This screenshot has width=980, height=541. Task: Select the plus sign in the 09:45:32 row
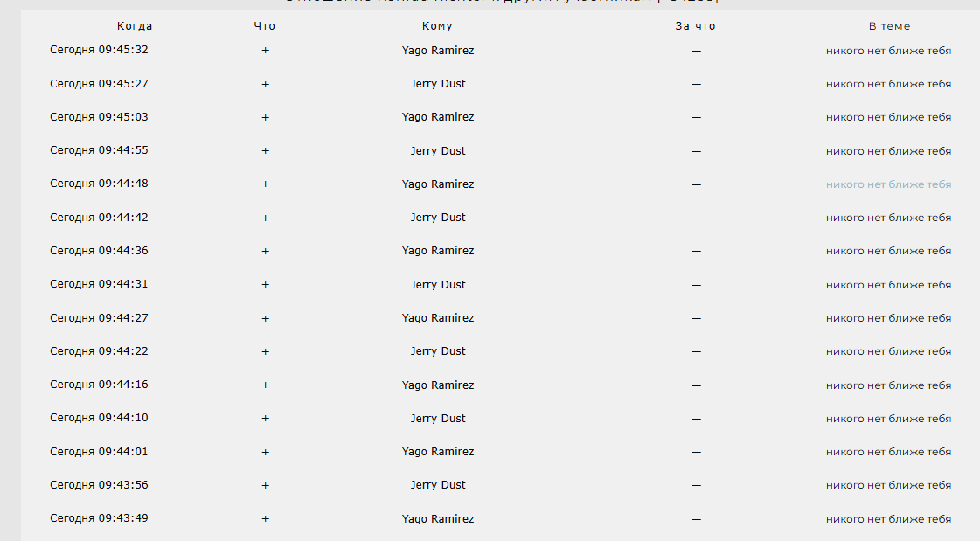[265, 51]
